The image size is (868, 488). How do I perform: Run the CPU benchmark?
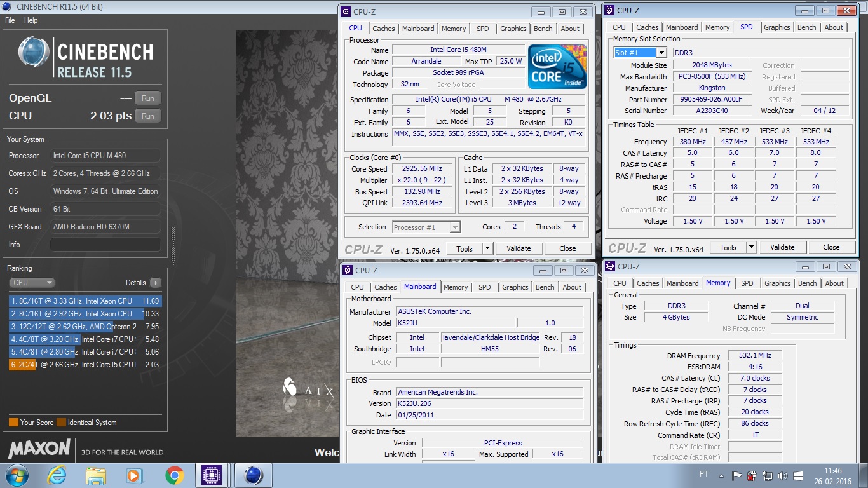pyautogui.click(x=148, y=116)
